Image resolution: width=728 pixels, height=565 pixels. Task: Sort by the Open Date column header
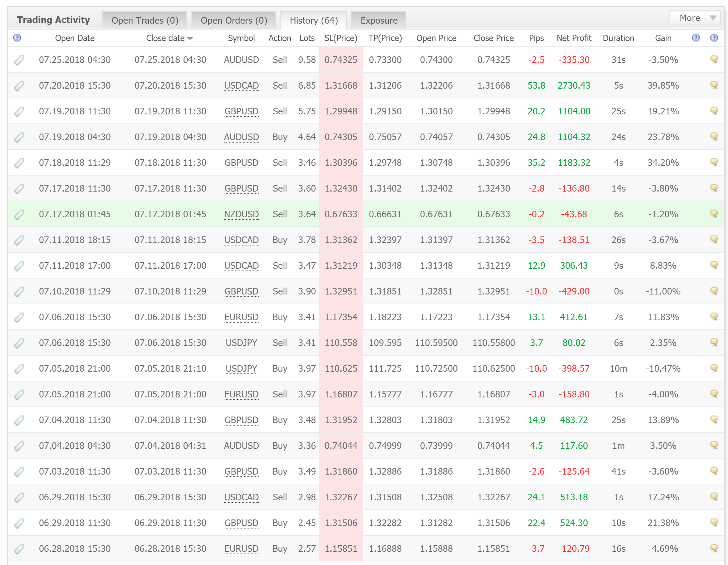tap(75, 38)
